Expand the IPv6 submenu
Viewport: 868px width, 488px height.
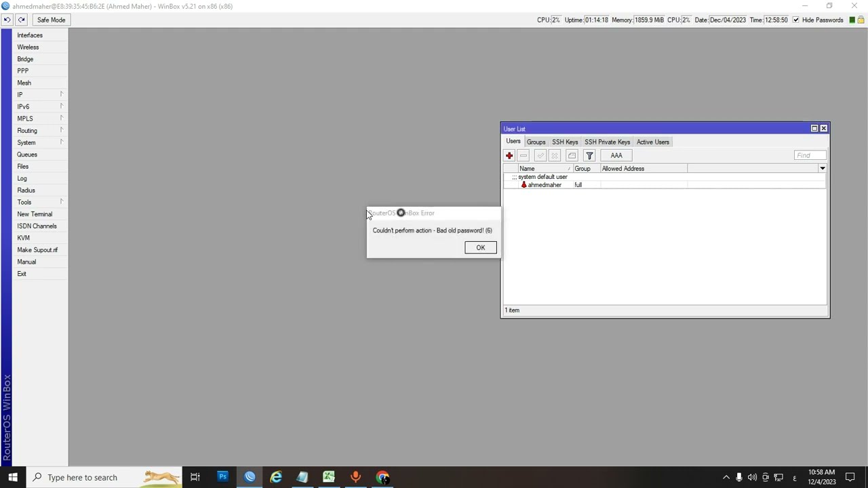40,106
